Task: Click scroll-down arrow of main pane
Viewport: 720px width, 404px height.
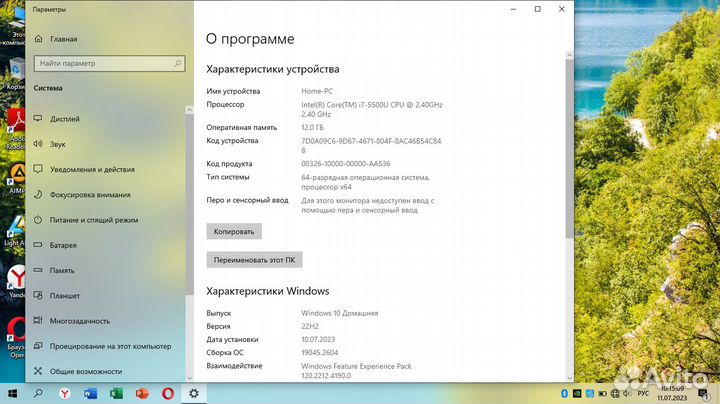Action: point(569,378)
